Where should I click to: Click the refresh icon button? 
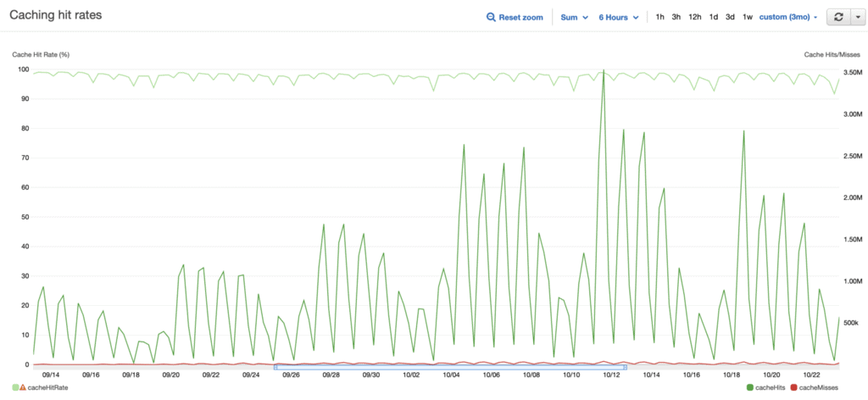click(x=838, y=17)
